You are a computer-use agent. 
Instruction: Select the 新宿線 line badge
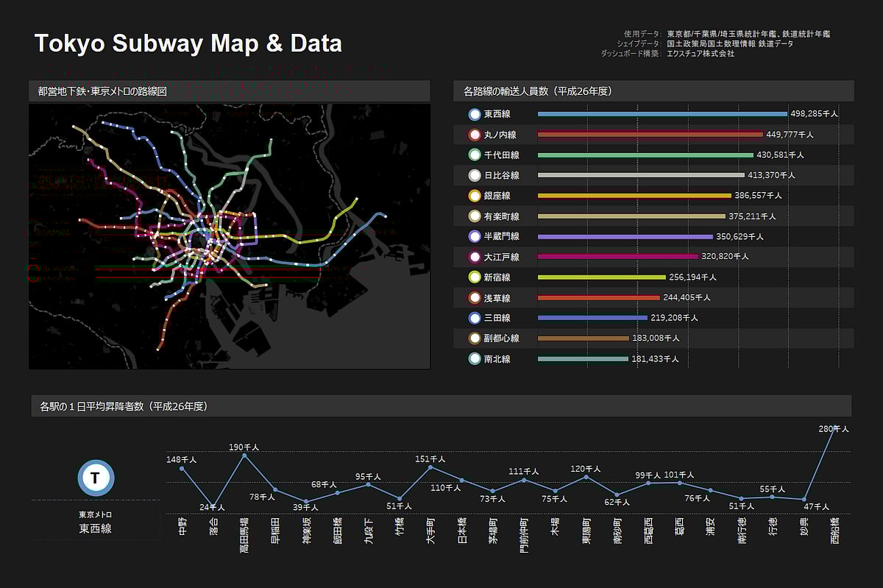click(475, 277)
